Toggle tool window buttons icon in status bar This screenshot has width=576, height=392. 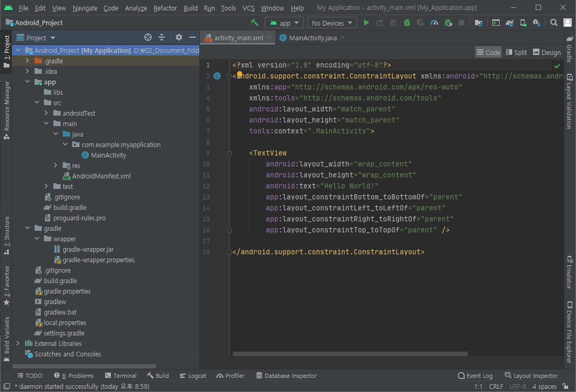coord(7,386)
